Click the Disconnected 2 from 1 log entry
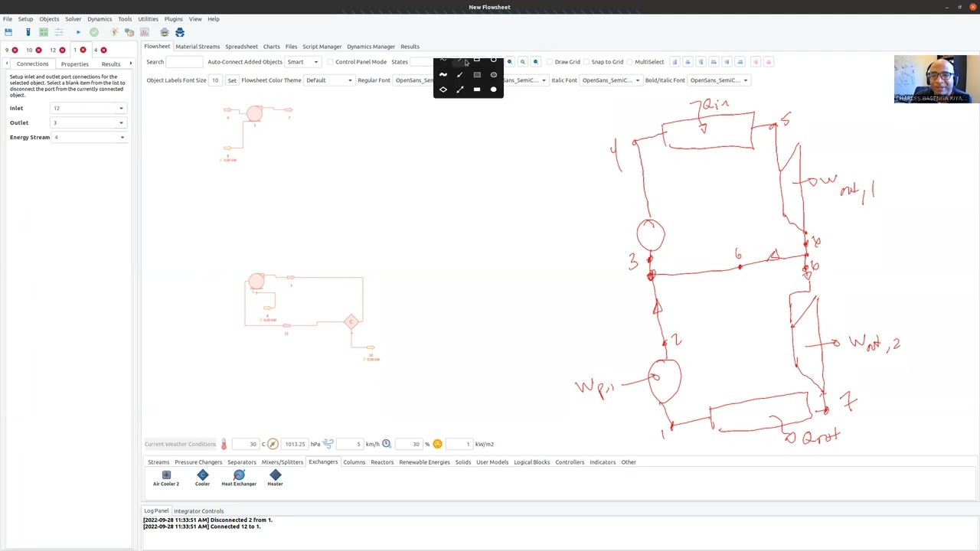This screenshot has height=551, width=980. (207, 520)
